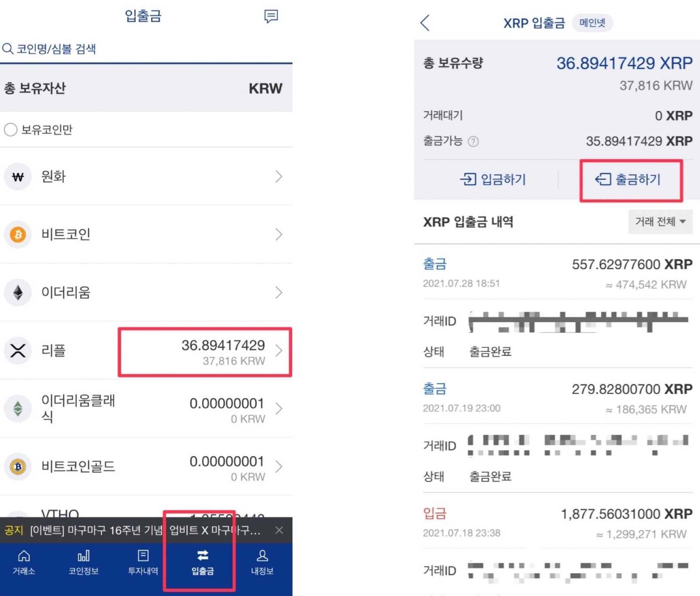The width and height of the screenshot is (700, 596).
Task: Expand the 이더리움클래식 row chevron
Action: [279, 408]
